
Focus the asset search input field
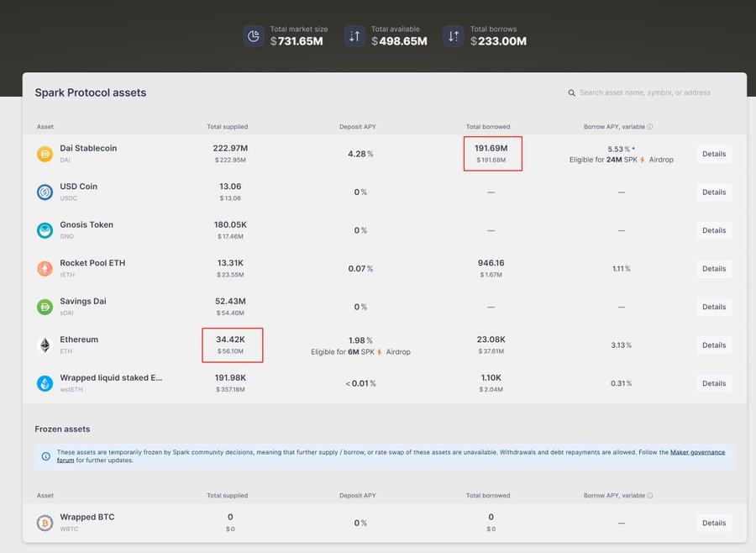tap(645, 92)
